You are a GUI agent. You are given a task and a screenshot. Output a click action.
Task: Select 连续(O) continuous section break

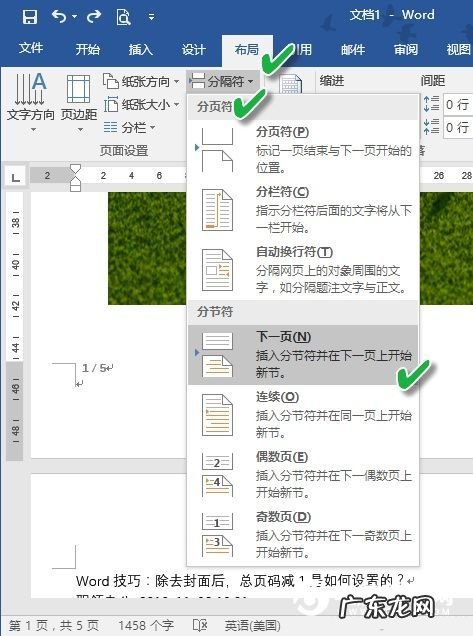[303, 415]
